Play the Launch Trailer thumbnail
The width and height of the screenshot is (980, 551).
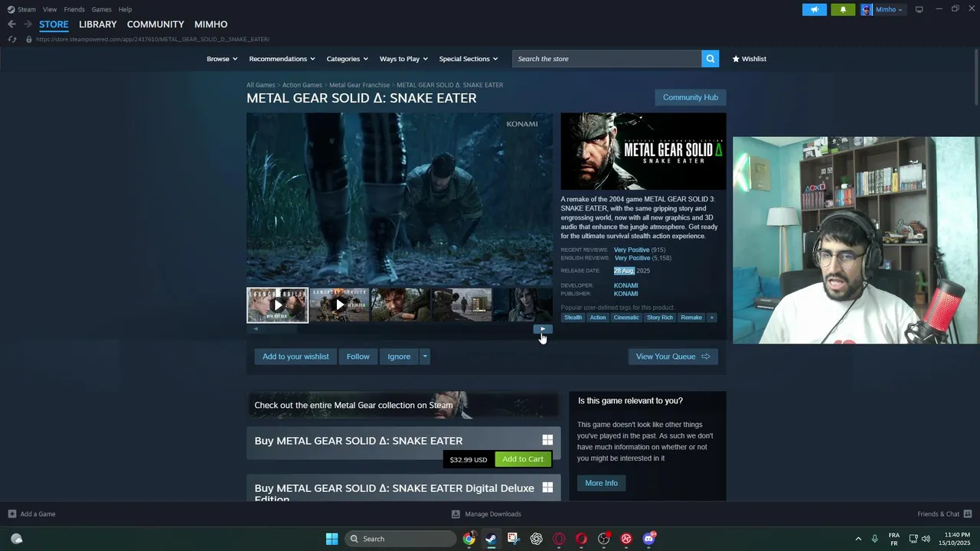tap(277, 305)
